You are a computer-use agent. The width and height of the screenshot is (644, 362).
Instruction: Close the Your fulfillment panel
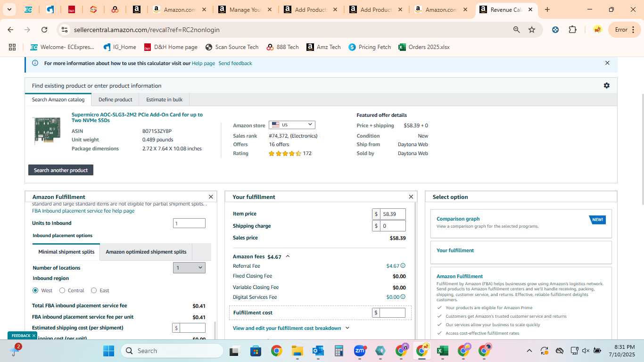click(x=411, y=197)
